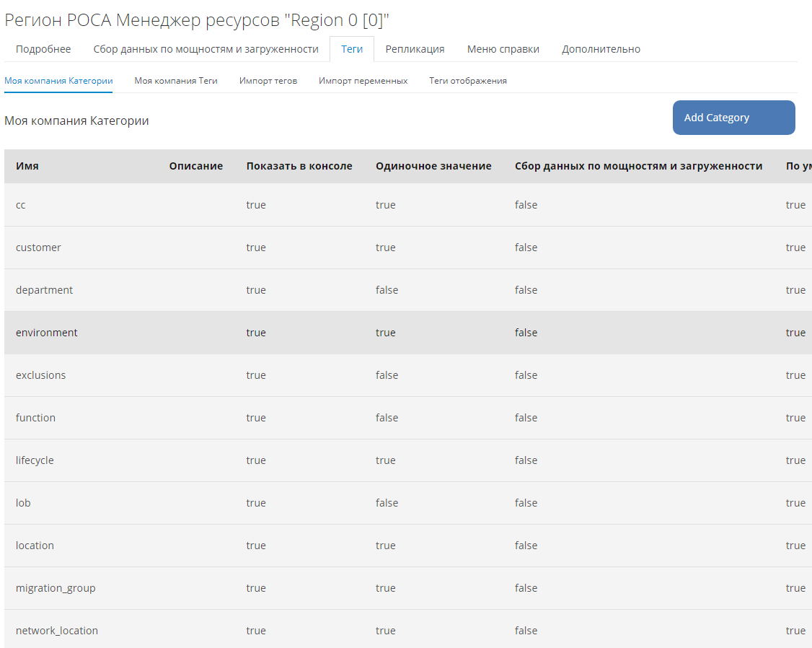Open the Репликация tab
The width and height of the screenshot is (812, 648).
(415, 49)
